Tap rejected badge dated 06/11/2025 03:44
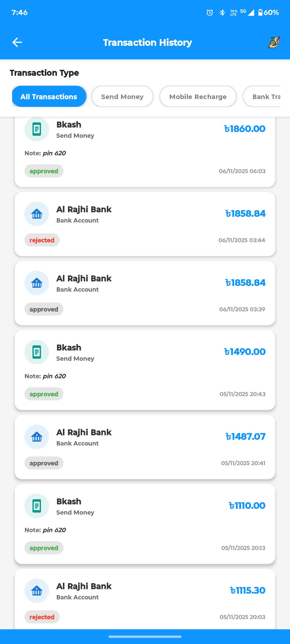Image resolution: width=290 pixels, height=644 pixels. point(42,240)
